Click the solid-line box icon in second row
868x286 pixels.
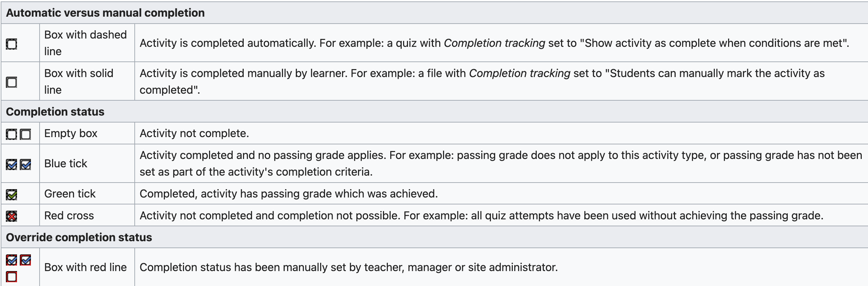11,82
